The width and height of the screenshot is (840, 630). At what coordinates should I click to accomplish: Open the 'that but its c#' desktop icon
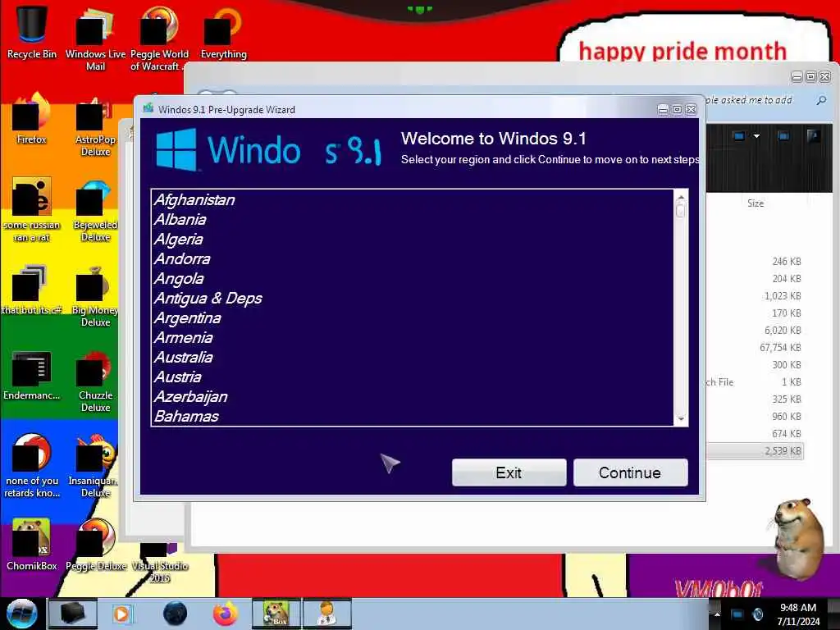click(x=31, y=290)
